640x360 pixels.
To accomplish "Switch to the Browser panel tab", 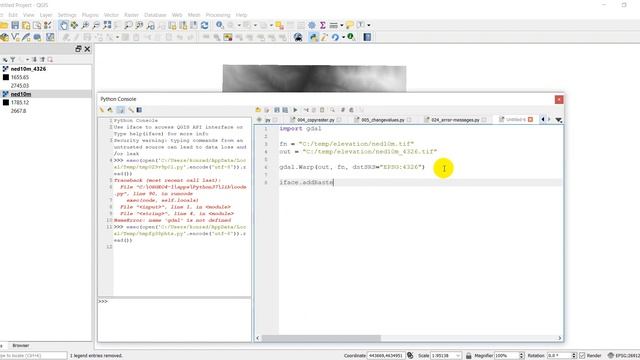I will (x=21, y=345).
